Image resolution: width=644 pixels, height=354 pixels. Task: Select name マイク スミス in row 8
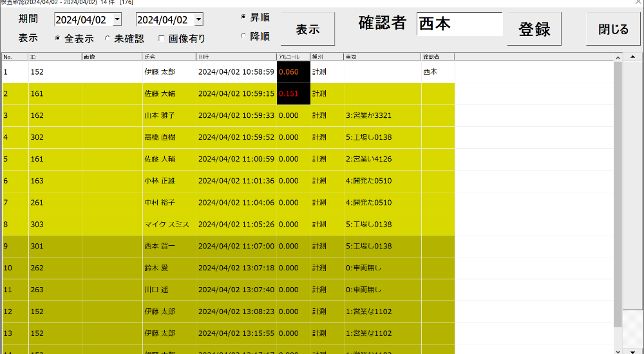click(x=167, y=224)
